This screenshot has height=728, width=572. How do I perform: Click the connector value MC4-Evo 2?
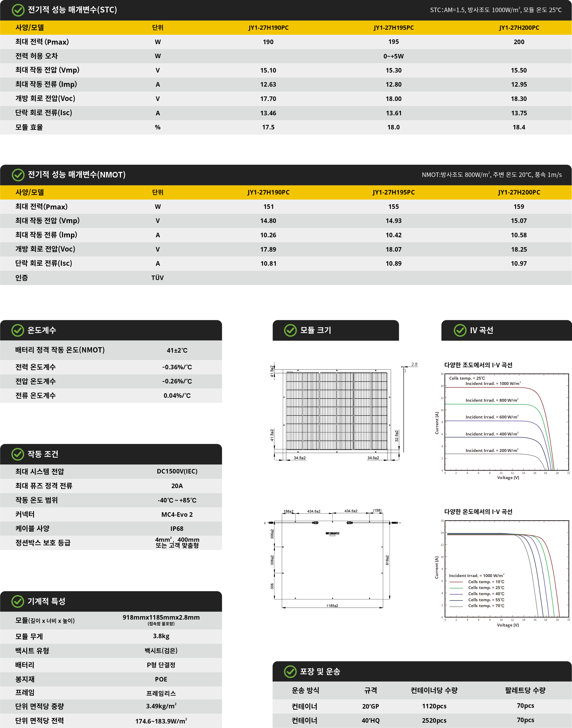177,514
